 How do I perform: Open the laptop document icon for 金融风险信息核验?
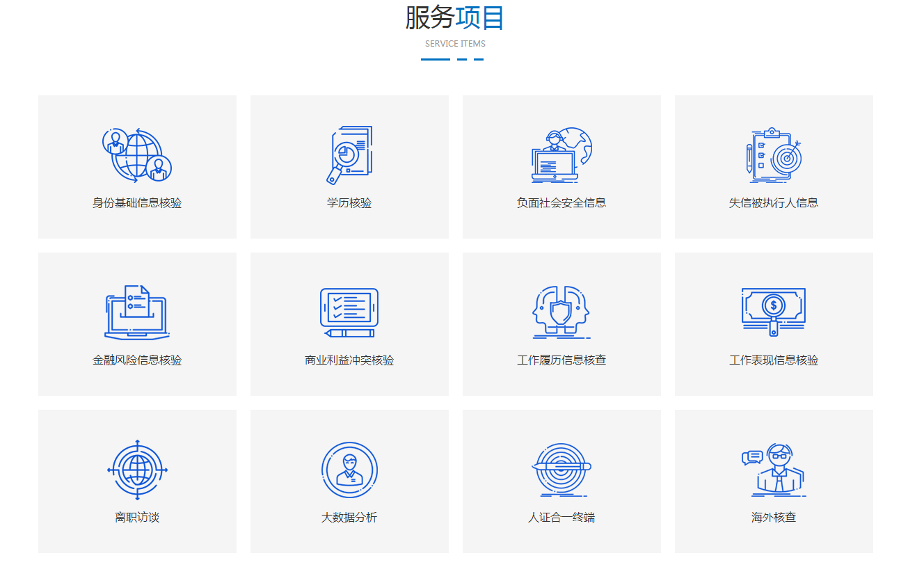point(137,312)
